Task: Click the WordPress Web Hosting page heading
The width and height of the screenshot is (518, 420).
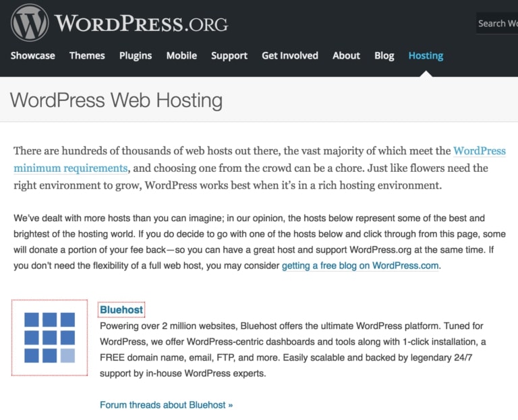Action: (x=116, y=100)
